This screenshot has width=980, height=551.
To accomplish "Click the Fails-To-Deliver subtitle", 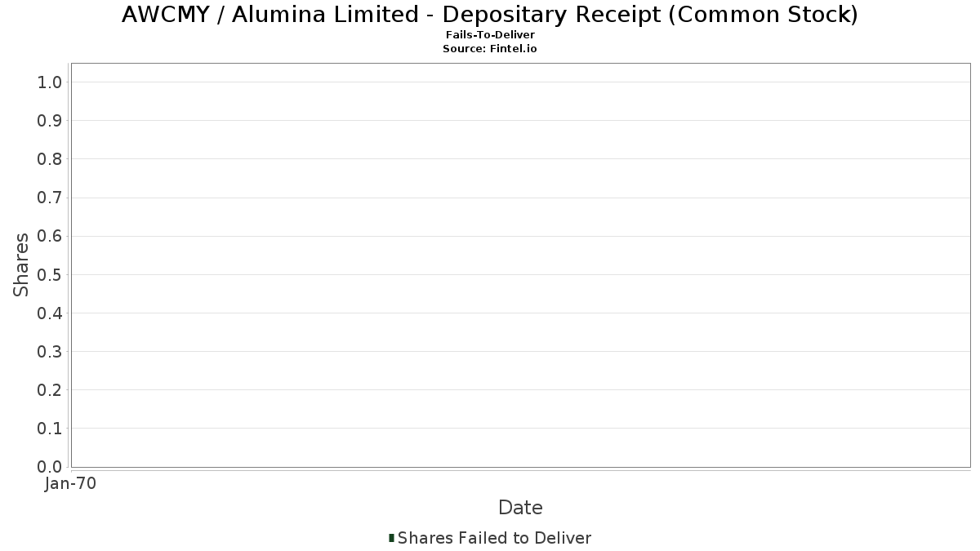I will click(x=490, y=35).
